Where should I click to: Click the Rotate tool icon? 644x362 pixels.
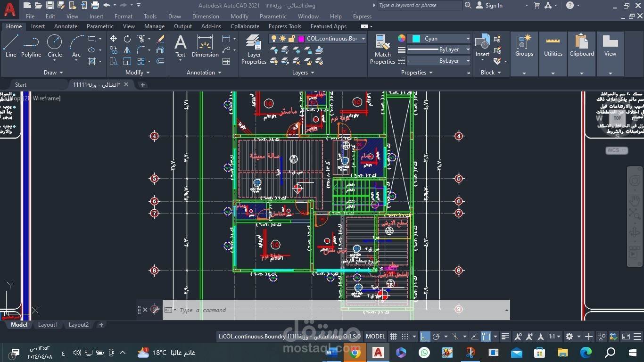click(127, 39)
